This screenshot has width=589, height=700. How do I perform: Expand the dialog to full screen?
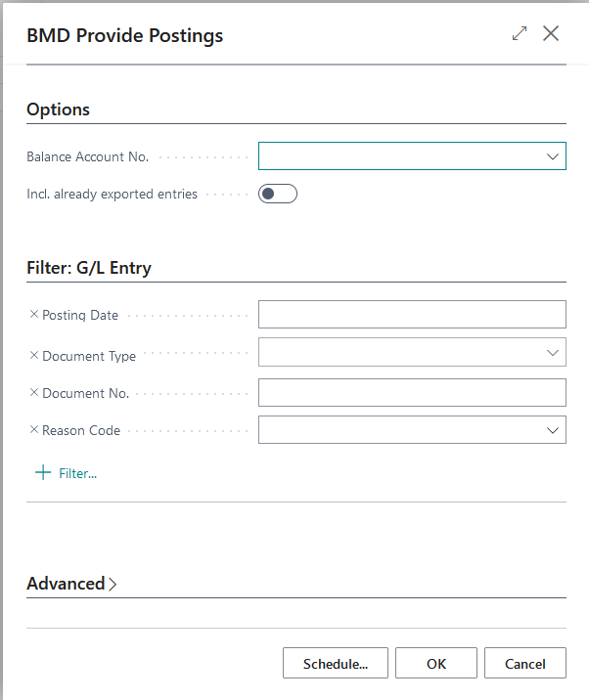(x=520, y=34)
